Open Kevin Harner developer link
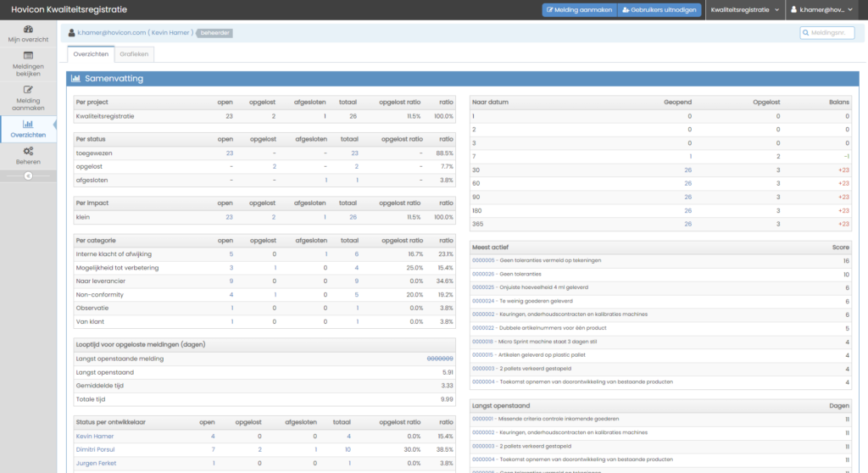 94,436
